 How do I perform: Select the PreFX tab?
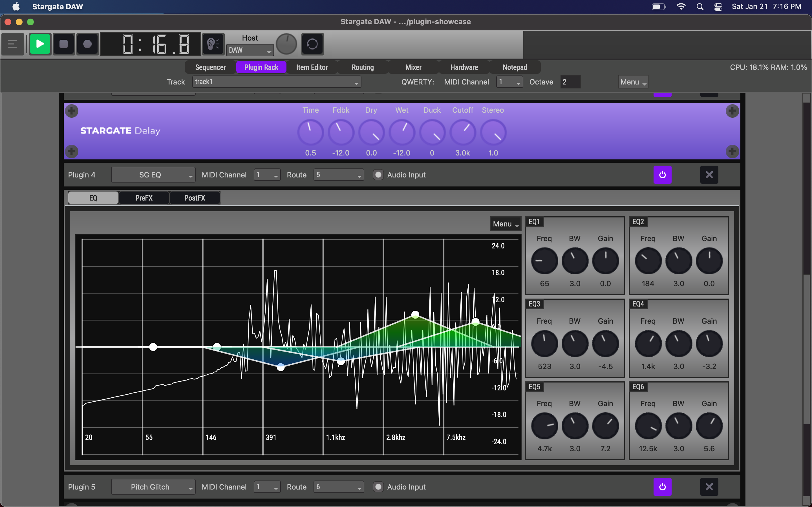point(144,198)
